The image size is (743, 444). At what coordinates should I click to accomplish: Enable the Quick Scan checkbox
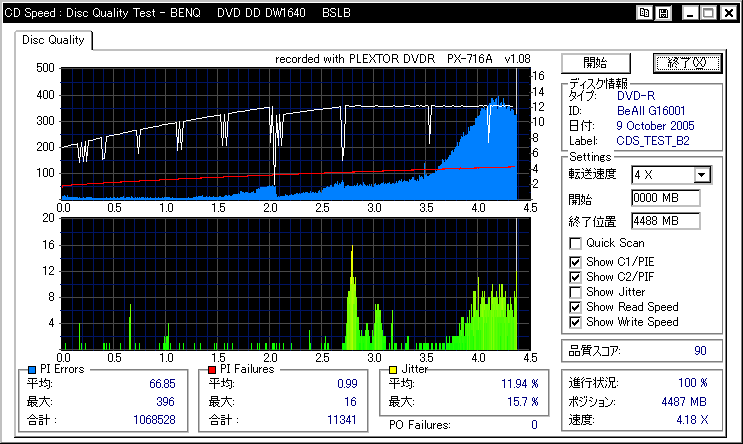tap(575, 244)
